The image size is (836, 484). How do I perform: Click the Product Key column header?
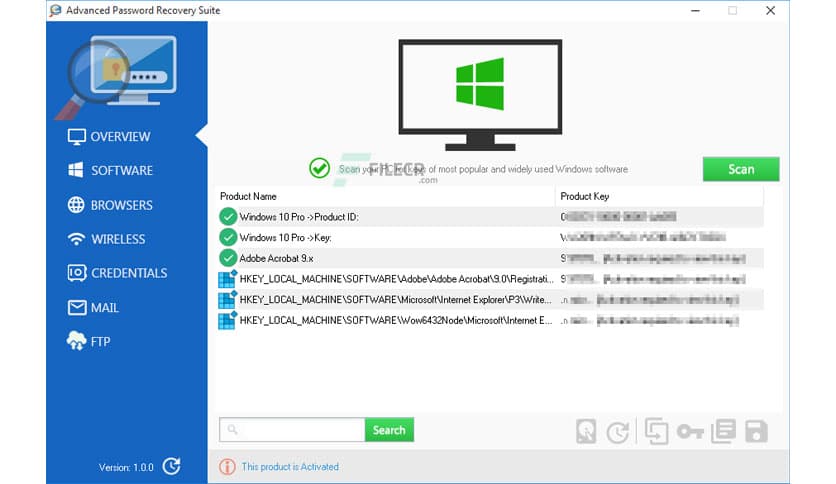click(659, 196)
